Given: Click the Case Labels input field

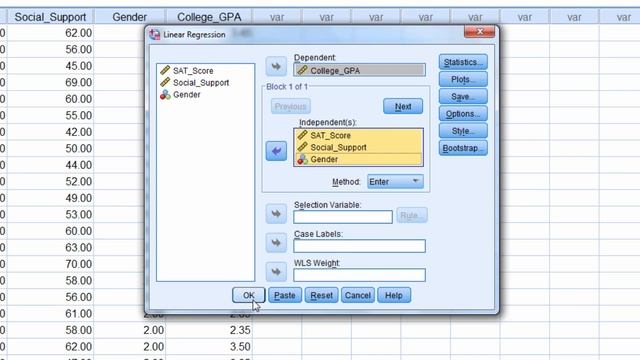Looking at the screenshot, I should point(359,246).
